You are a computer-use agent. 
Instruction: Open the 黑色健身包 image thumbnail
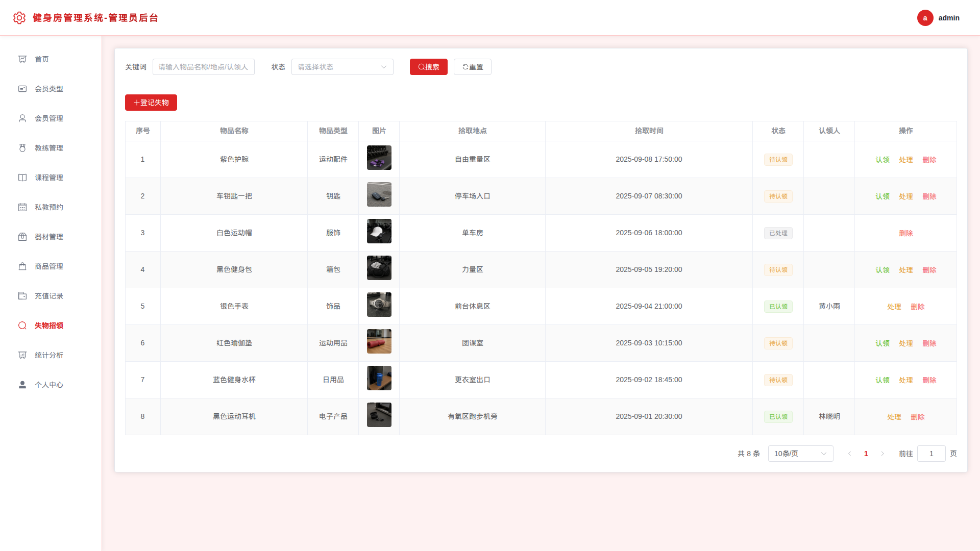(x=379, y=268)
